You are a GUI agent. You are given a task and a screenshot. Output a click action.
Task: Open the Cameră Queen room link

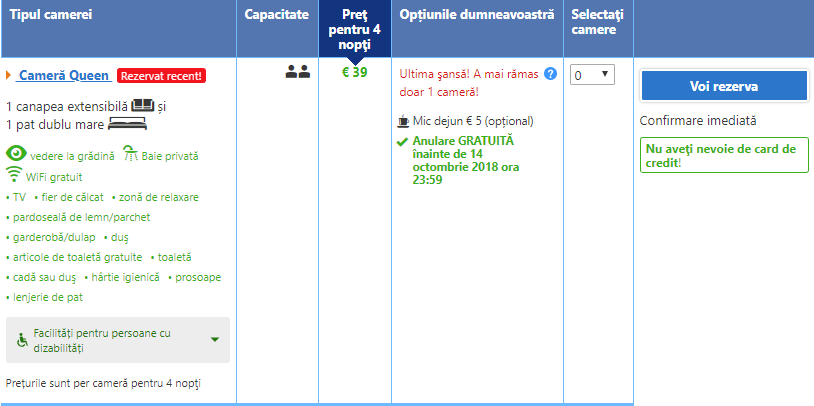64,75
